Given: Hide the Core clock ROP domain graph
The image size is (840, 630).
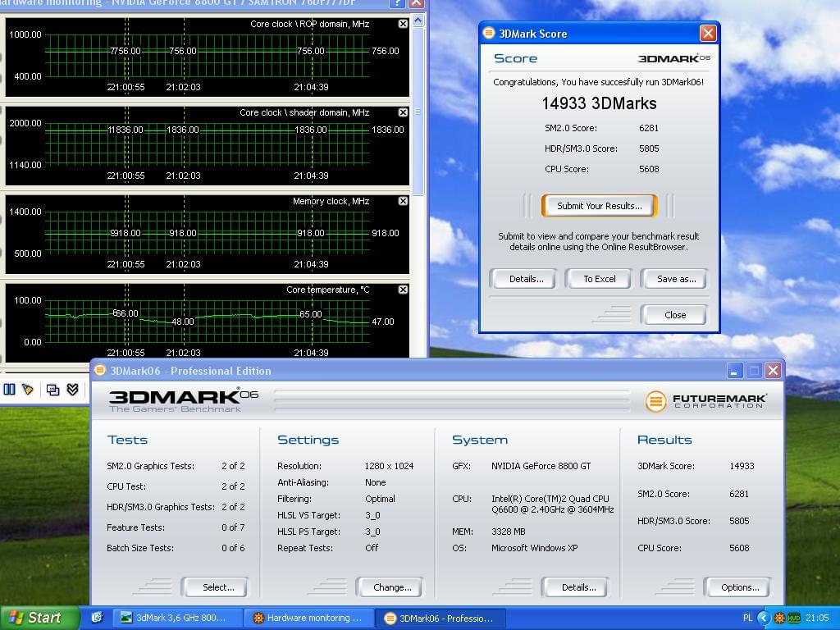Looking at the screenshot, I should (x=403, y=24).
